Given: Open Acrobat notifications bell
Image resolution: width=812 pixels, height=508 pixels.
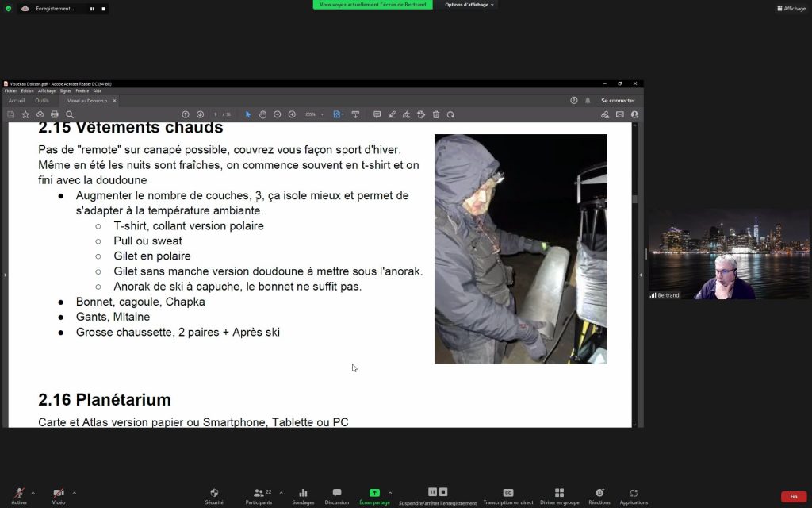Looking at the screenshot, I should click(x=588, y=101).
